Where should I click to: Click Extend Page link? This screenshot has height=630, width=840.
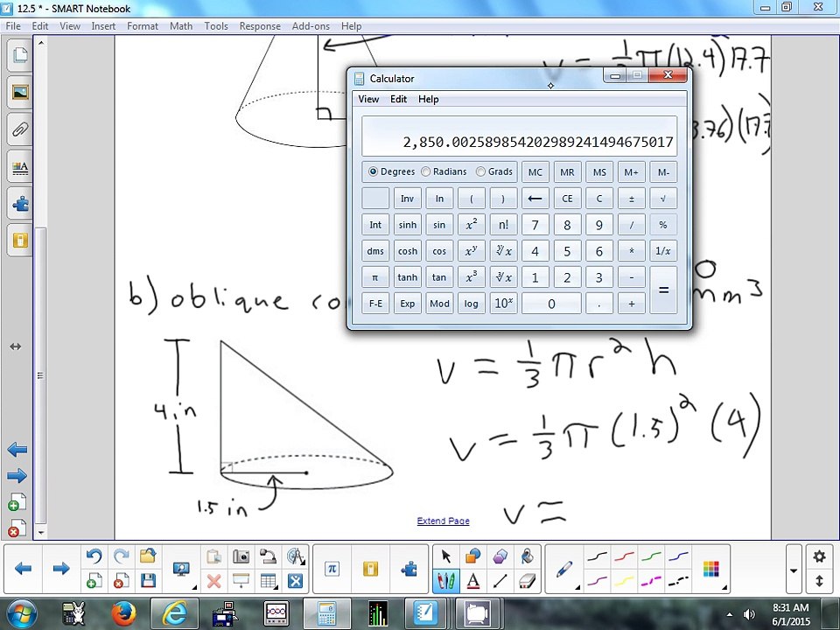(x=443, y=521)
